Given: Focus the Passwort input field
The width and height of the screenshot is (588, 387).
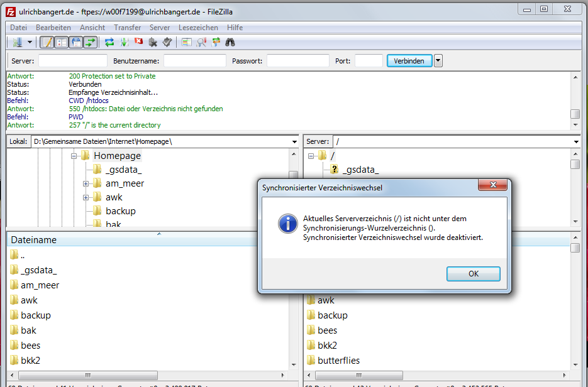Looking at the screenshot, I should 297,61.
